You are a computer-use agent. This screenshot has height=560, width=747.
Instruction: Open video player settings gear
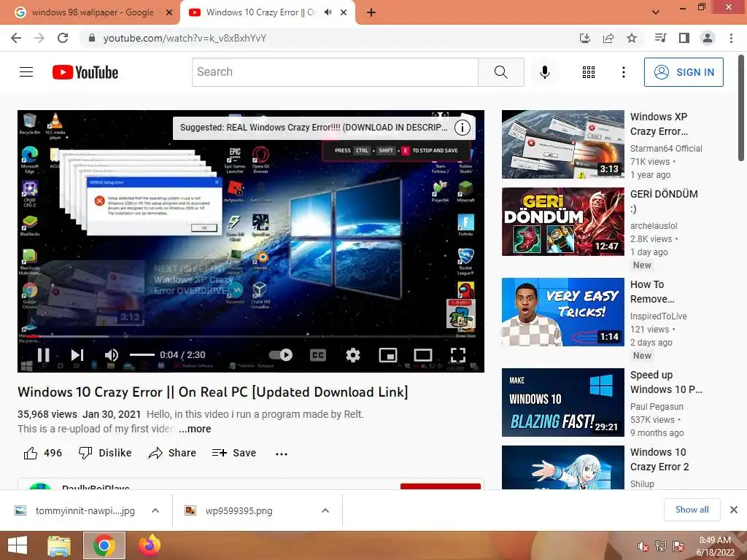click(353, 355)
